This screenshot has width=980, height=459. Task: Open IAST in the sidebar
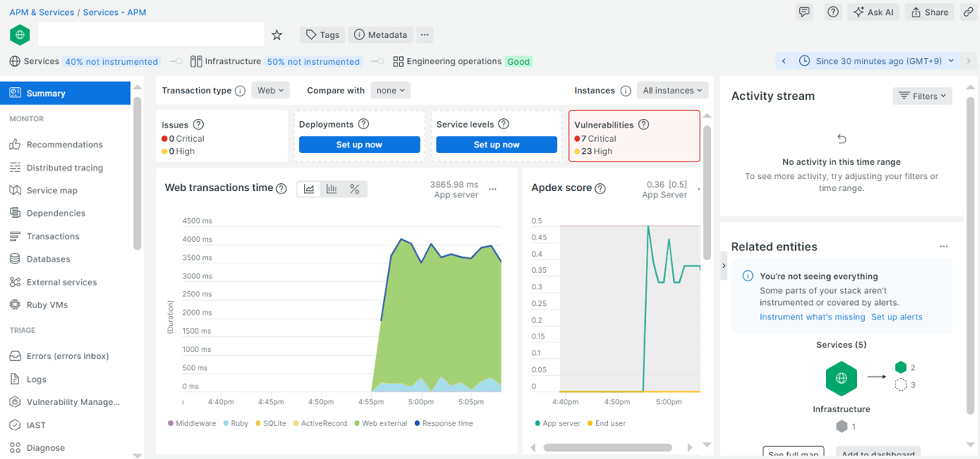(x=65, y=425)
